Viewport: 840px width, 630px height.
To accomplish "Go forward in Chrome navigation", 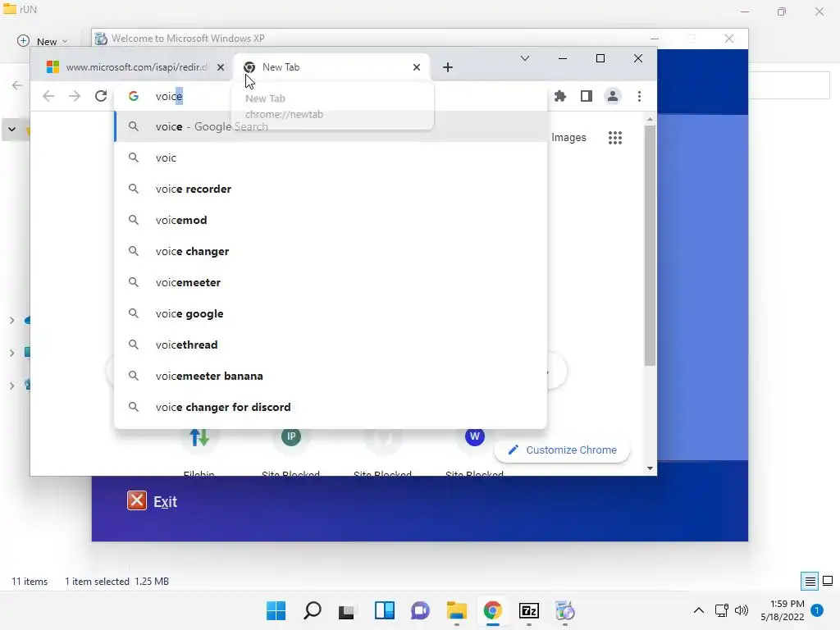I will [x=75, y=96].
